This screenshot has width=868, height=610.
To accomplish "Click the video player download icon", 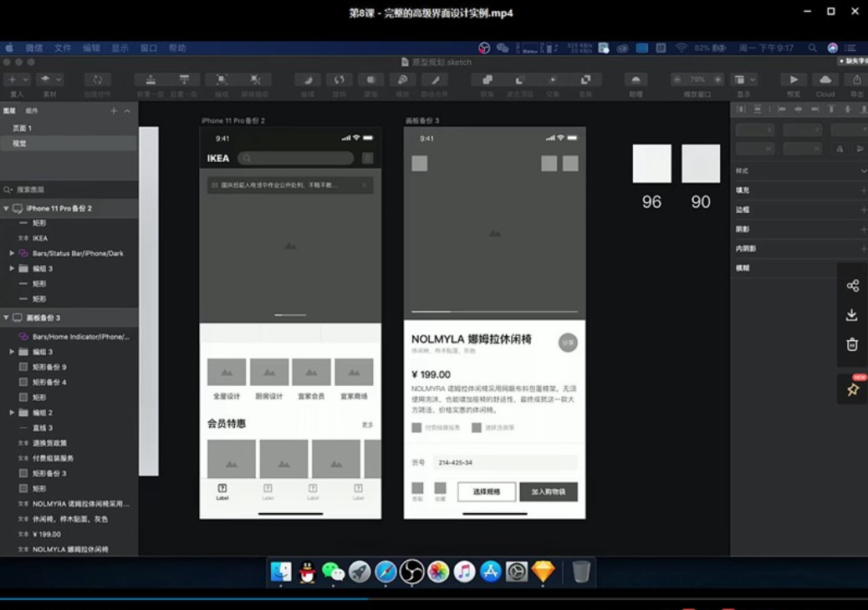I will (852, 315).
